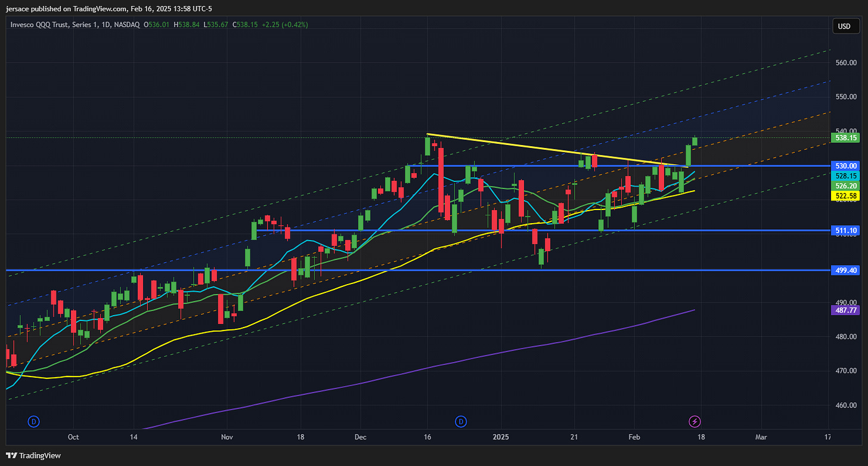Select the green 526.20 moving average label

(846, 186)
